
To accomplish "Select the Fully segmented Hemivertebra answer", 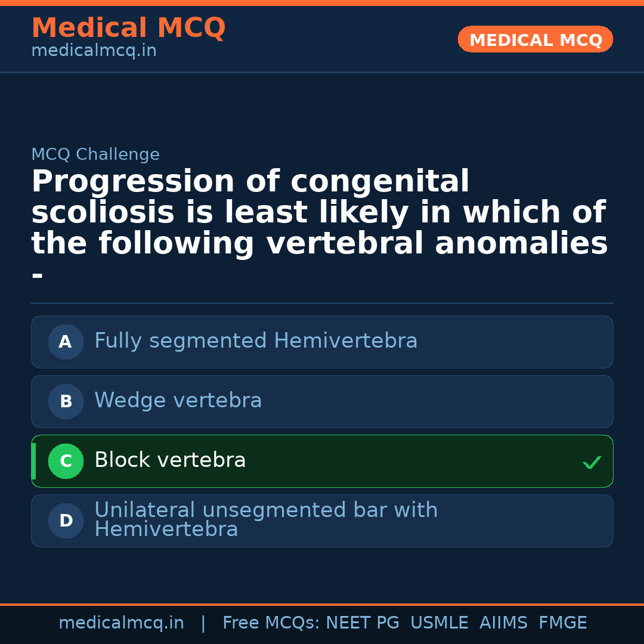I will [x=256, y=341].
